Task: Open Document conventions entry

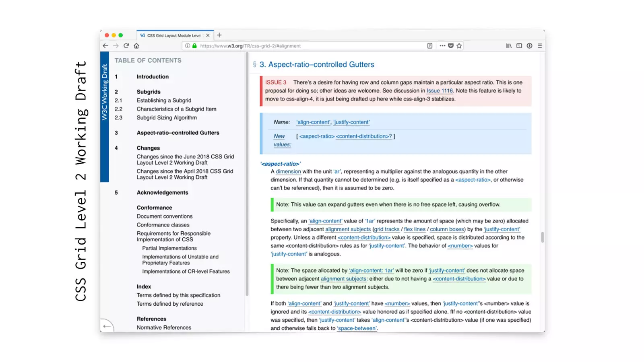Action: (165, 216)
